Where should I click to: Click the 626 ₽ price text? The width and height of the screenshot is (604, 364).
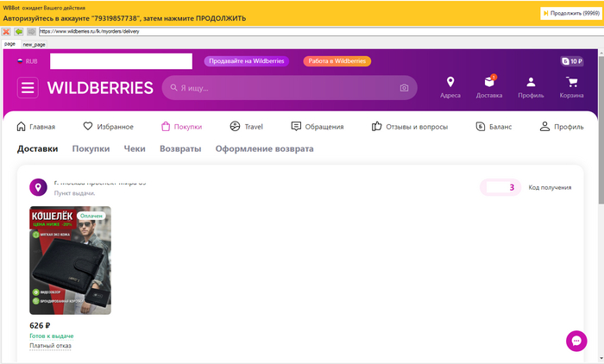(40, 325)
